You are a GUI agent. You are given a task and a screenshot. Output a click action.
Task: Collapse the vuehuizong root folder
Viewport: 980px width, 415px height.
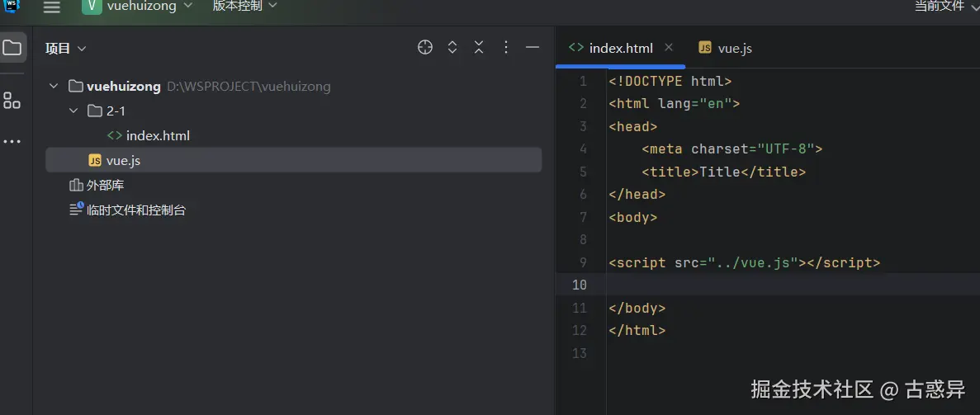[x=54, y=87]
